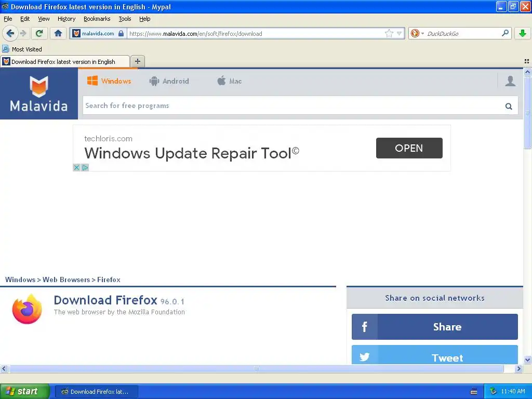
Task: Click the techloris.com ad source text
Action: click(108, 138)
